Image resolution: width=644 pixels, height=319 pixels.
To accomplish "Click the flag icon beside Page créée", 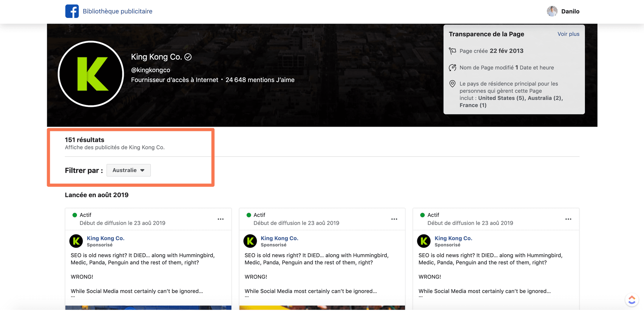I will (x=453, y=51).
